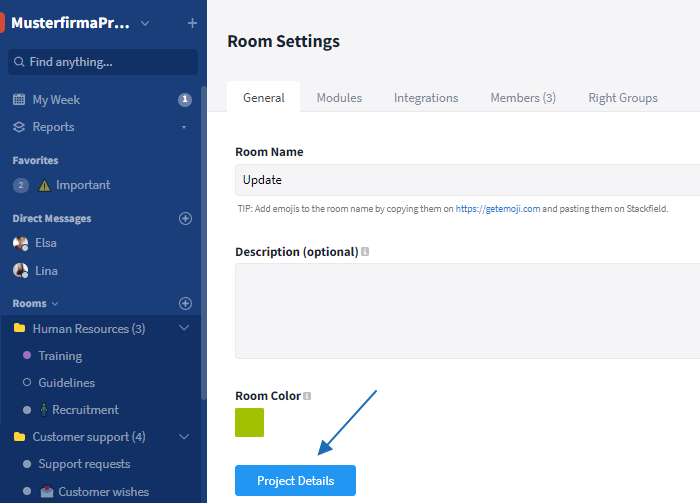Open the Members (3) tab
The height and width of the screenshot is (503, 700).
point(522,98)
